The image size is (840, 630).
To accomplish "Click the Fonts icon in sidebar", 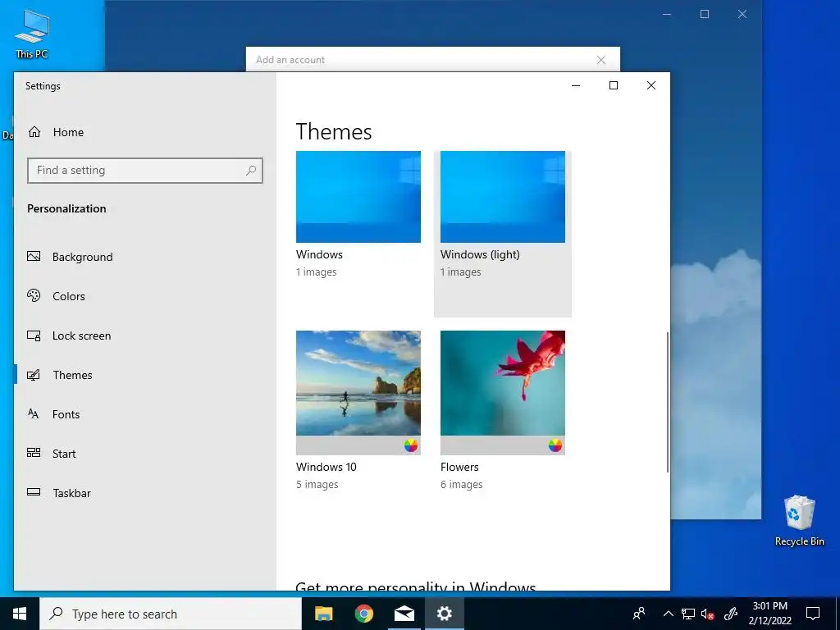I will tap(33, 414).
